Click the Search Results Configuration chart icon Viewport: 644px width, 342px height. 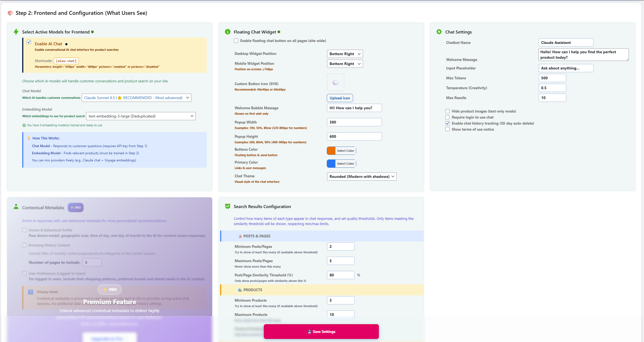click(228, 206)
